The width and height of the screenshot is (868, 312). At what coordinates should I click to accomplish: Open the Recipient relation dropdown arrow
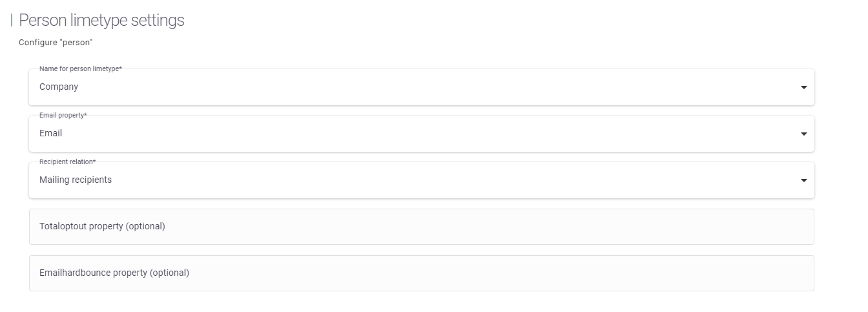[803, 180]
